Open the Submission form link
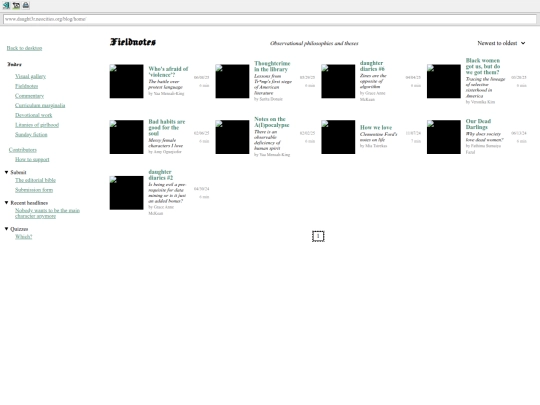 (34, 190)
